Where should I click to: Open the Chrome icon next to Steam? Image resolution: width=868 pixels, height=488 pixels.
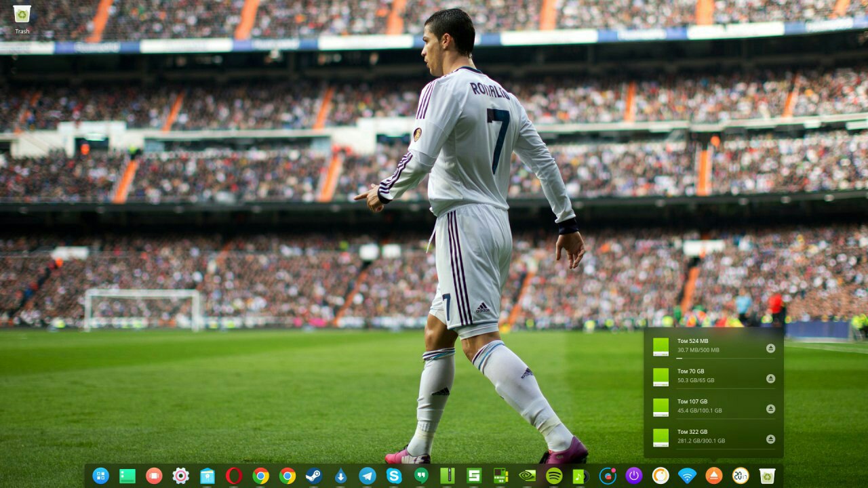coord(288,476)
